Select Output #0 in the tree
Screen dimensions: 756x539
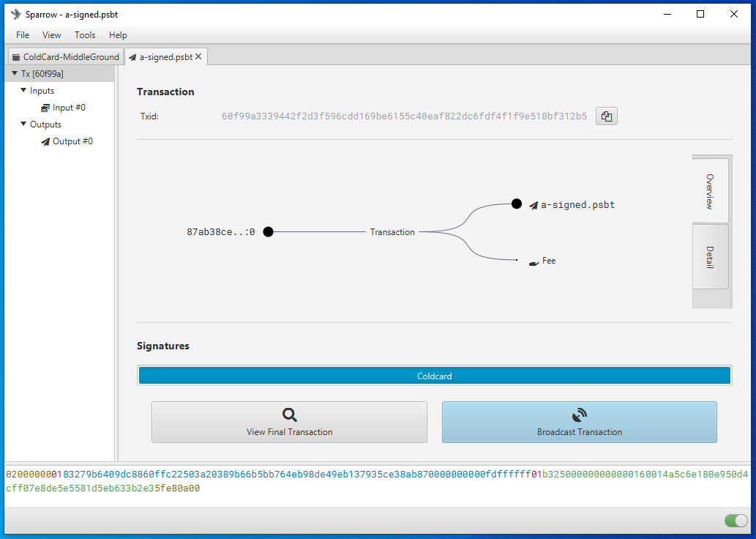tap(72, 141)
